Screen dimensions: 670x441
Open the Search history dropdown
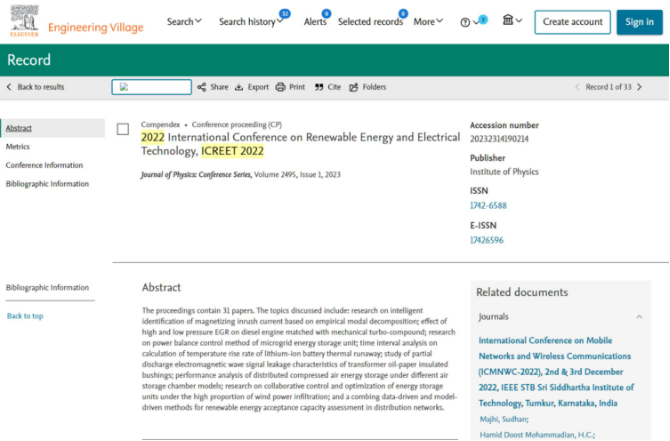click(250, 21)
